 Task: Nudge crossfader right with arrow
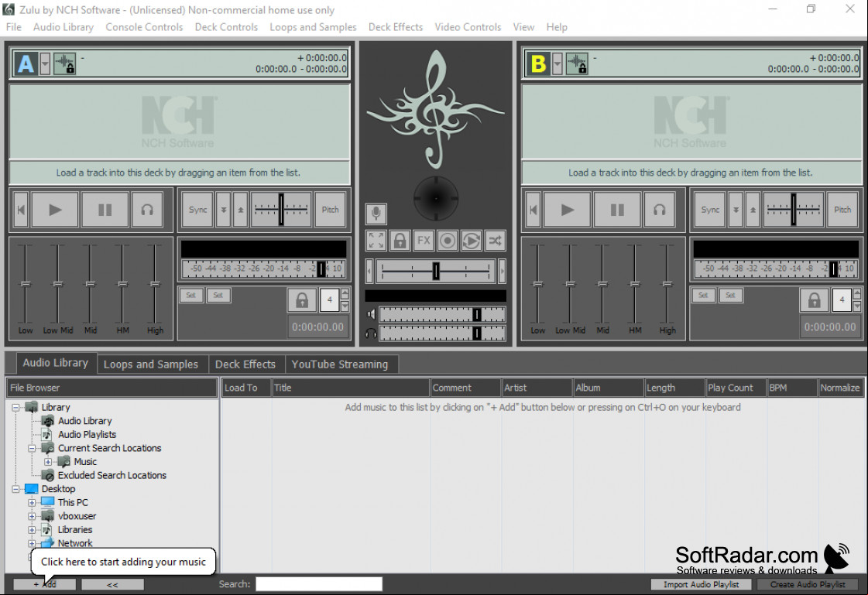502,271
